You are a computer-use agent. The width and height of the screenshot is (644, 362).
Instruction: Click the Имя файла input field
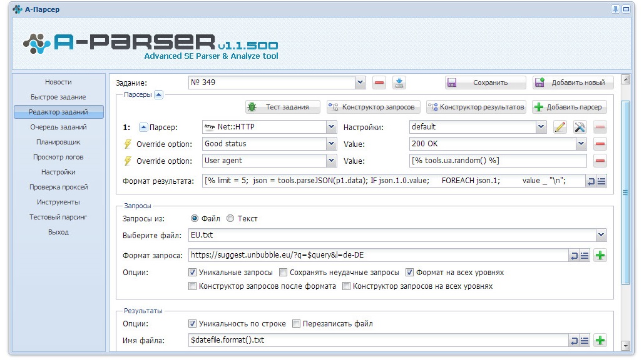pyautogui.click(x=378, y=340)
